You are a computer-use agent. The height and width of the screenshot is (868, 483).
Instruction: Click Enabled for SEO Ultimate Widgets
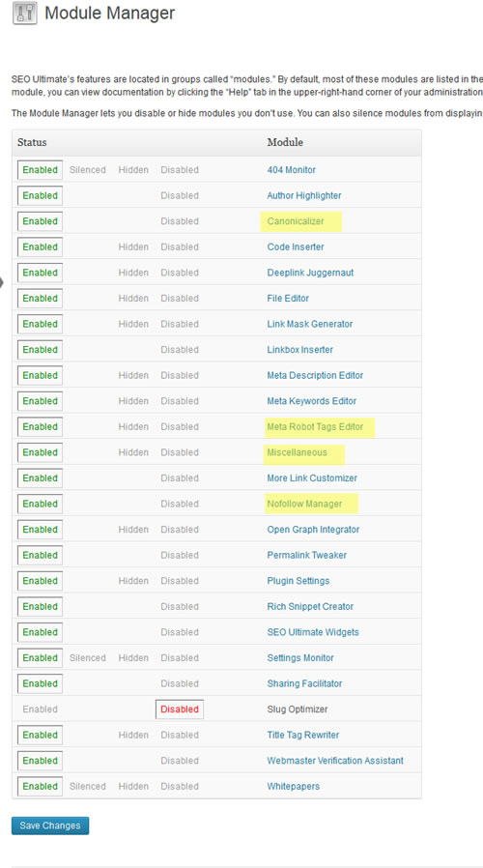point(40,632)
